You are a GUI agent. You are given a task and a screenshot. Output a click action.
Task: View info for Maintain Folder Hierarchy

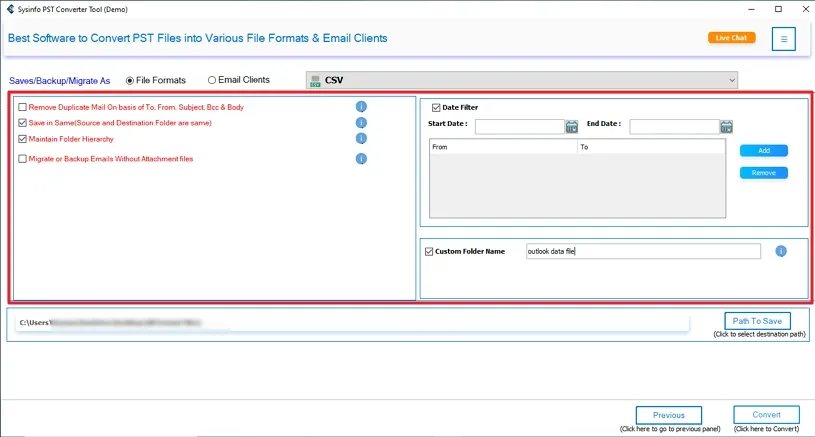pyautogui.click(x=361, y=138)
